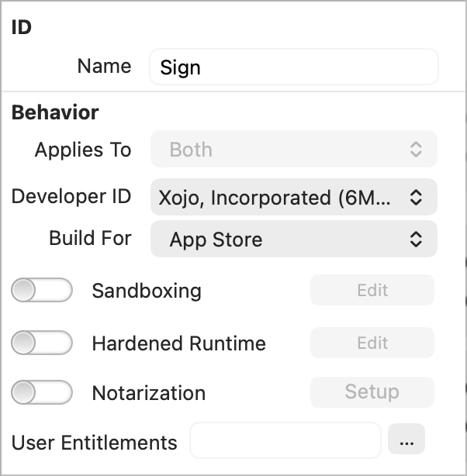Click the ID section heading
Viewport: 467px width, 476px height.
pyautogui.click(x=21, y=27)
